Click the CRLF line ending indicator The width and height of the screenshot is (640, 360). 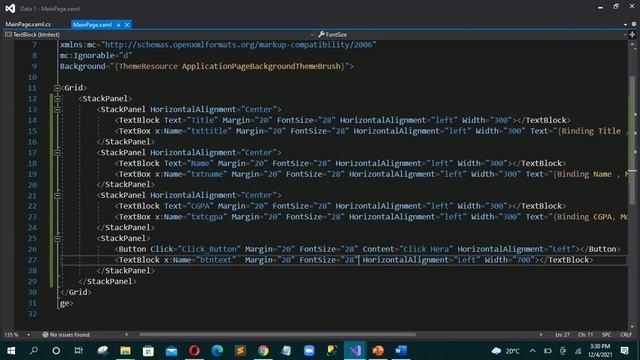[626, 335]
